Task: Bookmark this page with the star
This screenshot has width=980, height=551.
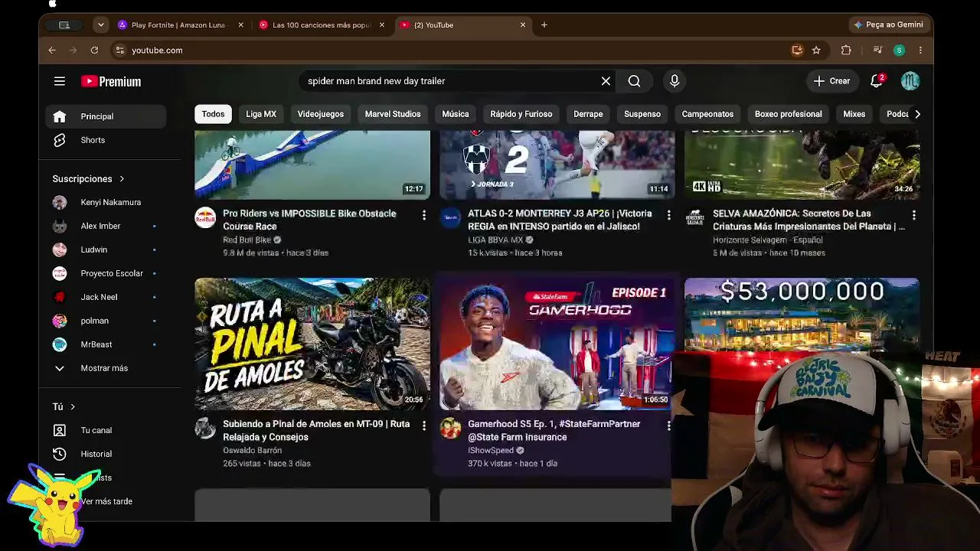Action: tap(816, 51)
